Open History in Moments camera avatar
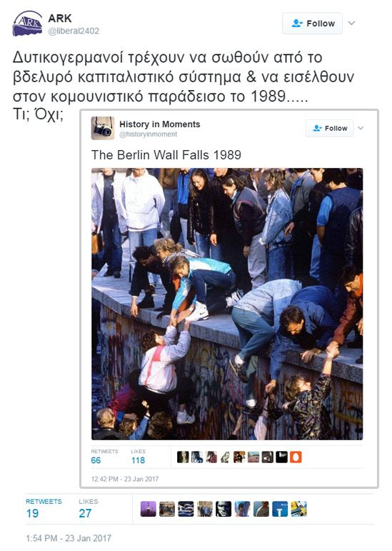This screenshot has width=392, height=551. pos(103,128)
